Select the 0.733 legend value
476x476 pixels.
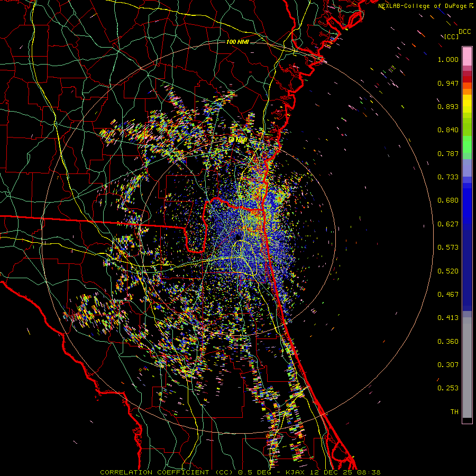coord(448,177)
